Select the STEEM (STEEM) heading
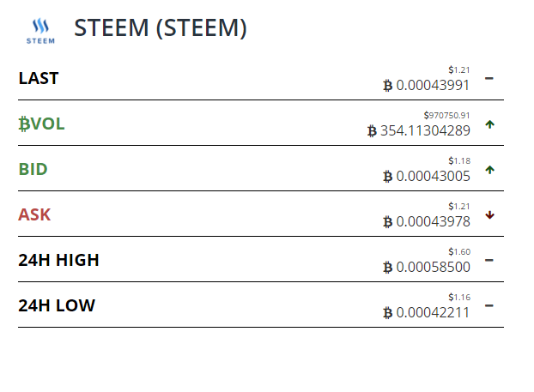The height and width of the screenshot is (392, 534). pyautogui.click(x=160, y=28)
